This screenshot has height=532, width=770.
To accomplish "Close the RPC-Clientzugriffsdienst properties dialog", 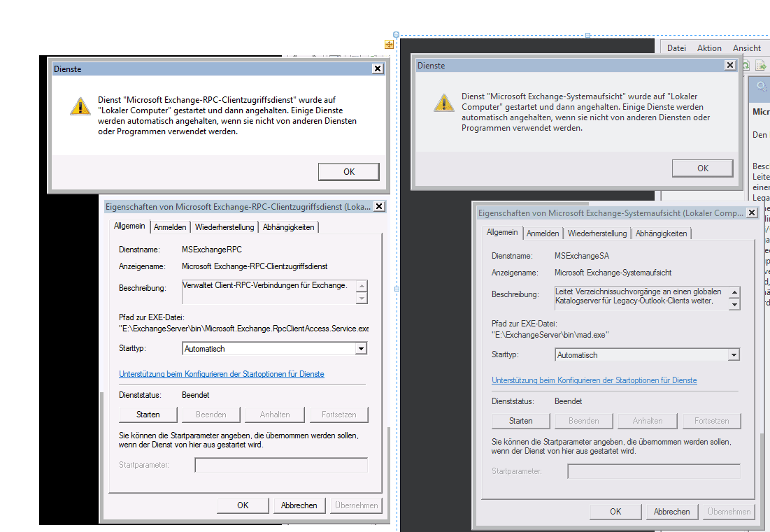I will pos(379,207).
